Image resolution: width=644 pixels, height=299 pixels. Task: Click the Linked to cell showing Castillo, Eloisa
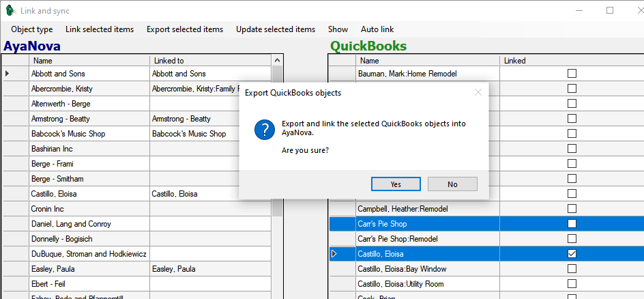[x=194, y=194]
